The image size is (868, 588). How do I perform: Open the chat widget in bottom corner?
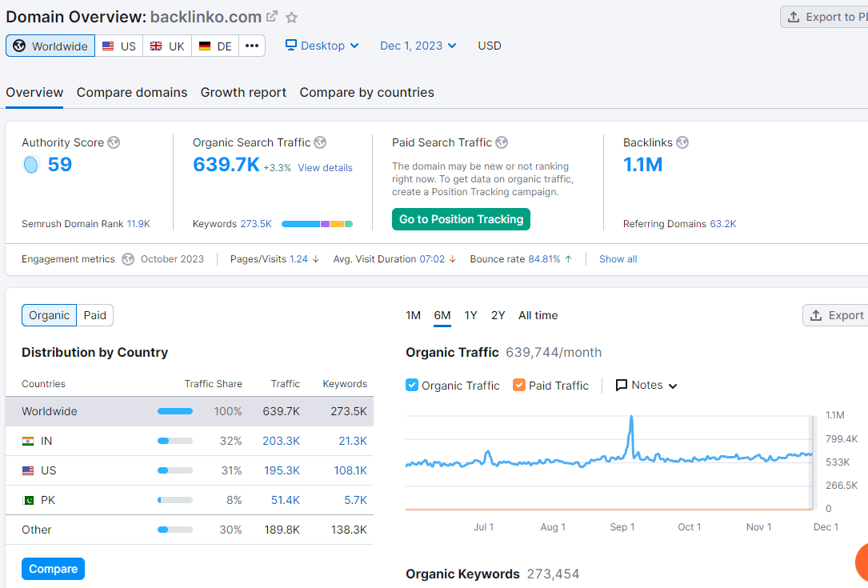[x=862, y=563]
